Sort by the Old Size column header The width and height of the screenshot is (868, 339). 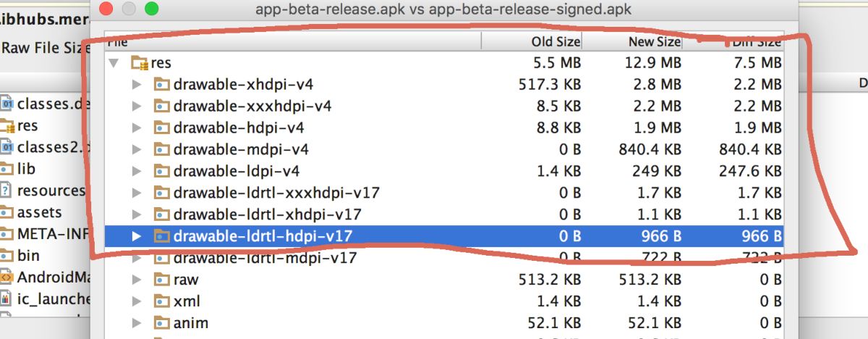[532, 42]
